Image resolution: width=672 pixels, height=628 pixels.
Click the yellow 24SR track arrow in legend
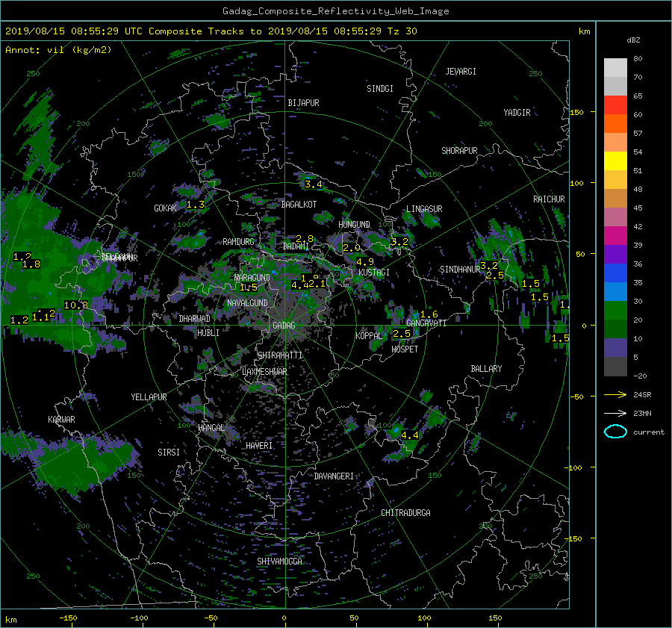click(x=615, y=394)
